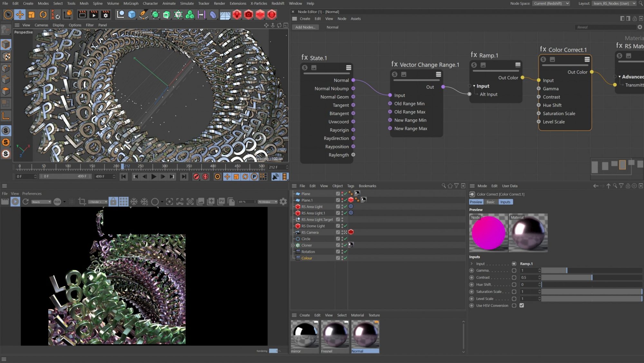Click the MoGraph Cloner toolbar icon
The image size is (644, 363).
[190, 14]
